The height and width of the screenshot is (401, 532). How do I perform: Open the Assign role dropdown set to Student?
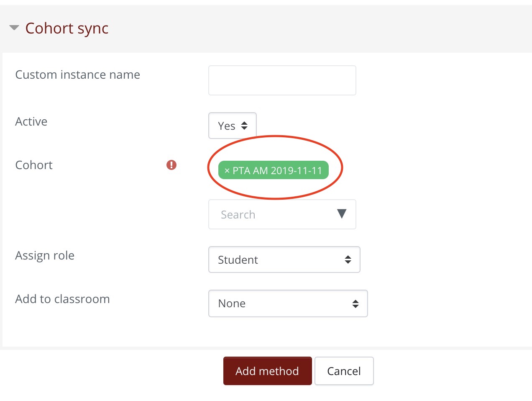coord(284,260)
